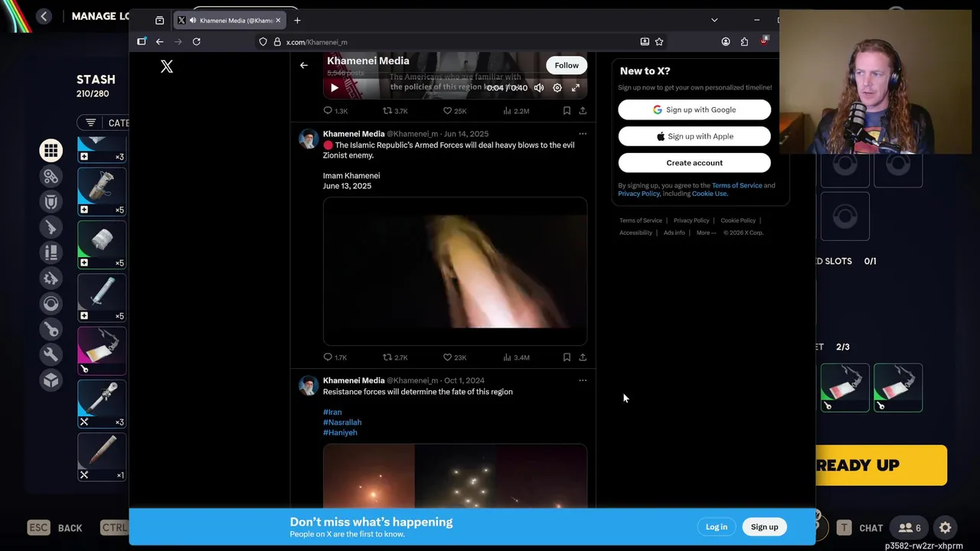Select the stash item with quantity ×1
The height and width of the screenshot is (551, 980).
click(102, 457)
